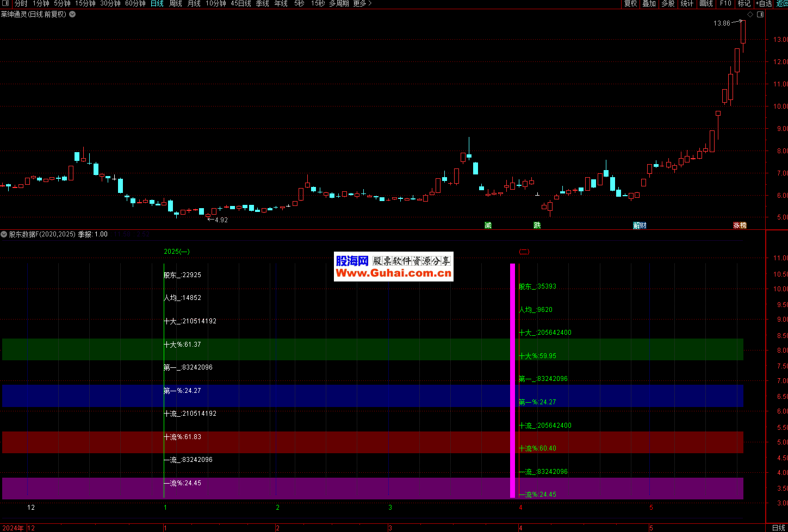Click the 十大_:205642400 value
788x532 pixels.
point(545,333)
